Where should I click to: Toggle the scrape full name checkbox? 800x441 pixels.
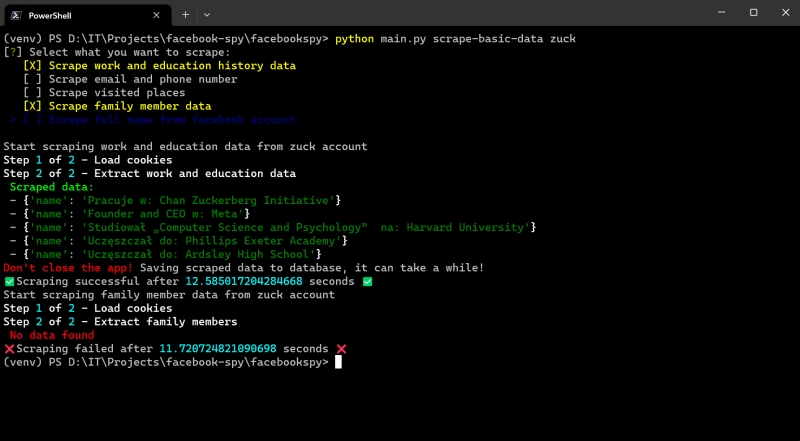pyautogui.click(x=32, y=120)
